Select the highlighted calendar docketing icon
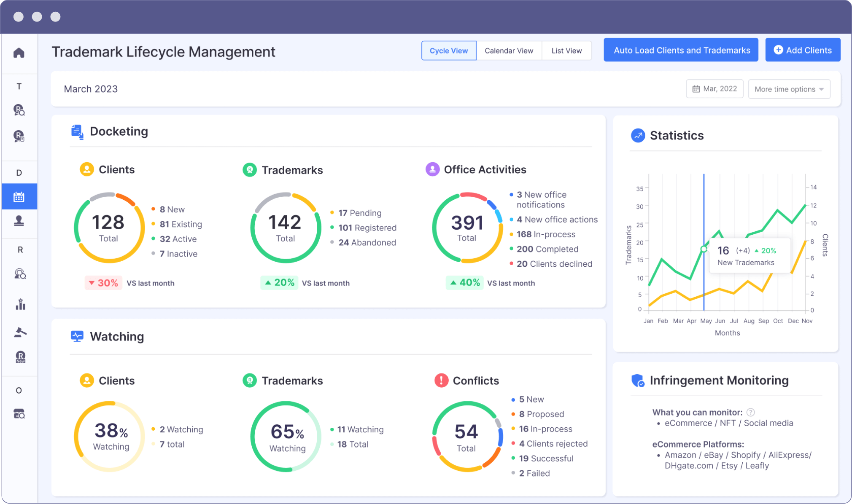This screenshot has height=504, width=852. 19,197
